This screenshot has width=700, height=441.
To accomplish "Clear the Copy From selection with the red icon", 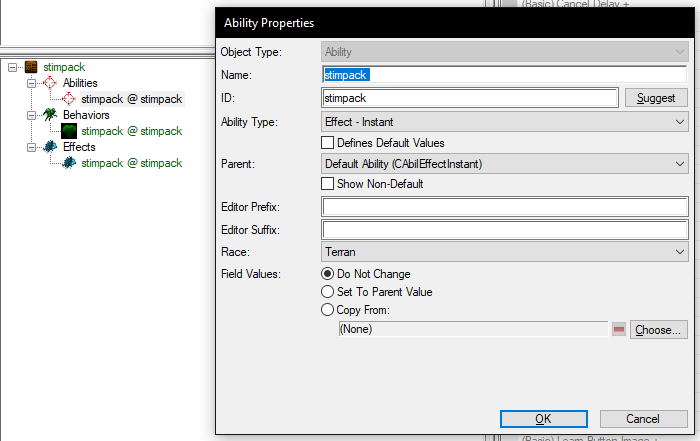I will [619, 329].
